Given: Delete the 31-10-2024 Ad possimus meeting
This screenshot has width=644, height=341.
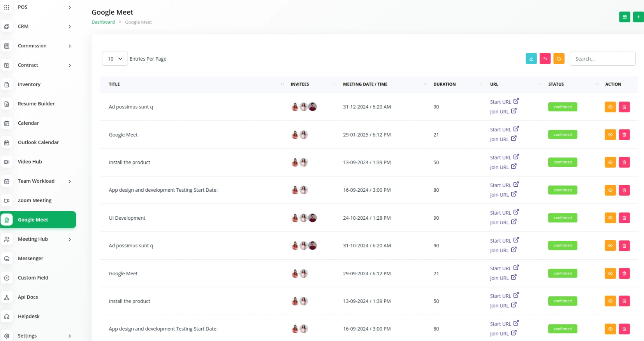Looking at the screenshot, I should [x=624, y=246].
